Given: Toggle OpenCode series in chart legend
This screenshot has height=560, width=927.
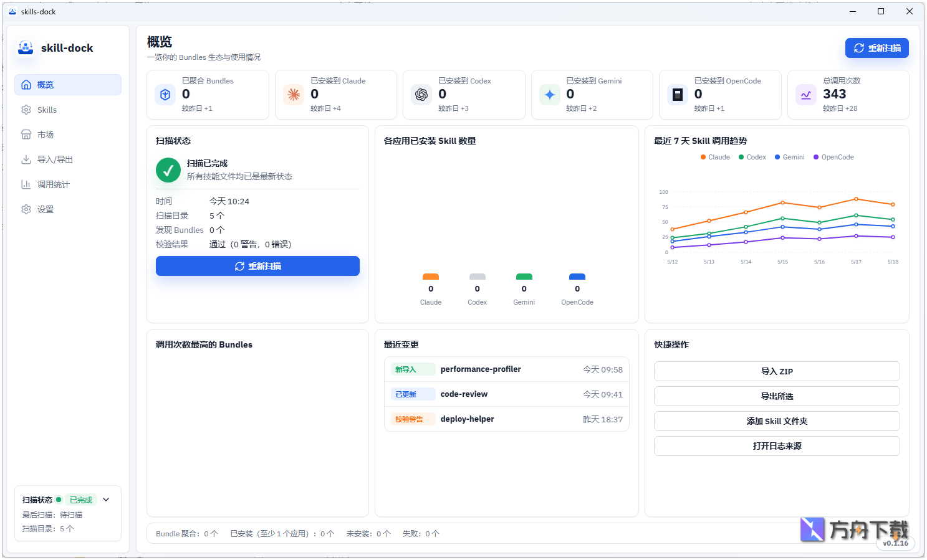Looking at the screenshot, I should [x=833, y=157].
